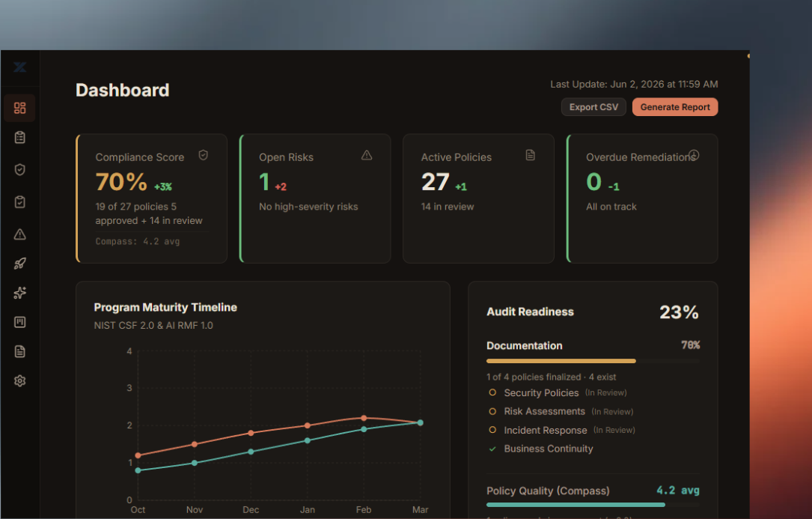The image size is (812, 519).
Task: Open the clipboard check icon in sidebar
Action: [x=19, y=201]
